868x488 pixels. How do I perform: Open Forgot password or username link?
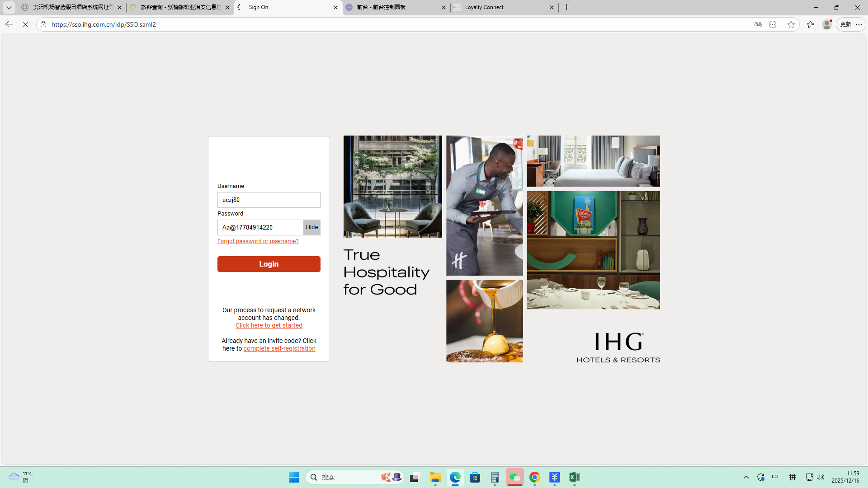258,241
